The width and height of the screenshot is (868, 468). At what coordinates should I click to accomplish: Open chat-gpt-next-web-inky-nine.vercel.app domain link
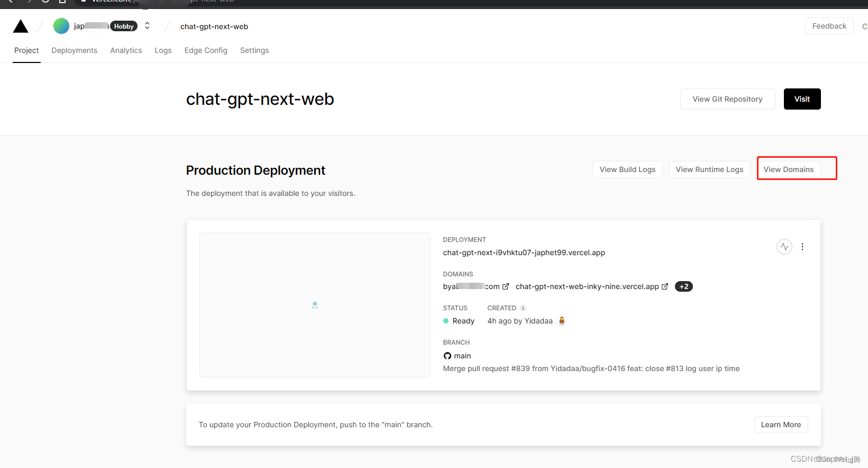587,286
